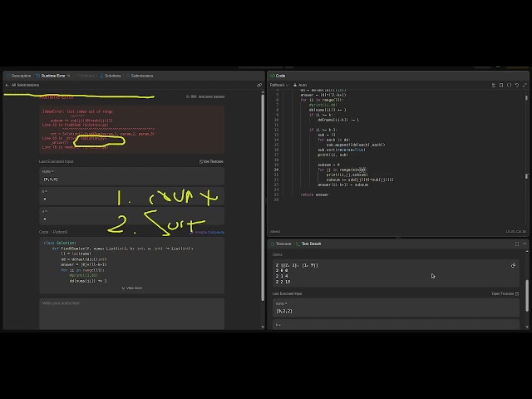Click the return answer line
The height and width of the screenshot is (399, 532).
click(314, 195)
